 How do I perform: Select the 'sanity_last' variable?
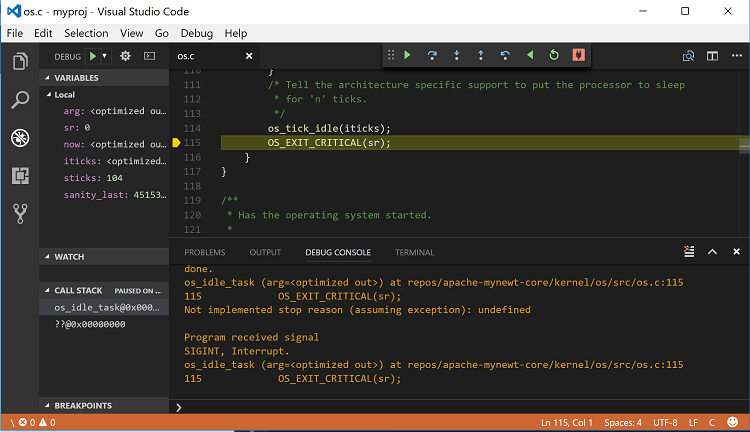(x=104, y=195)
